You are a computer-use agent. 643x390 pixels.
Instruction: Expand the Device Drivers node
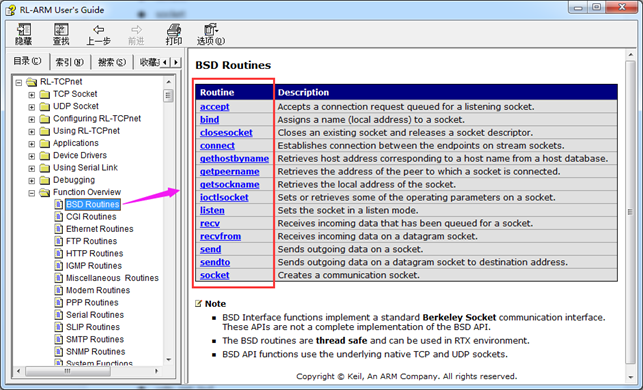(x=32, y=156)
